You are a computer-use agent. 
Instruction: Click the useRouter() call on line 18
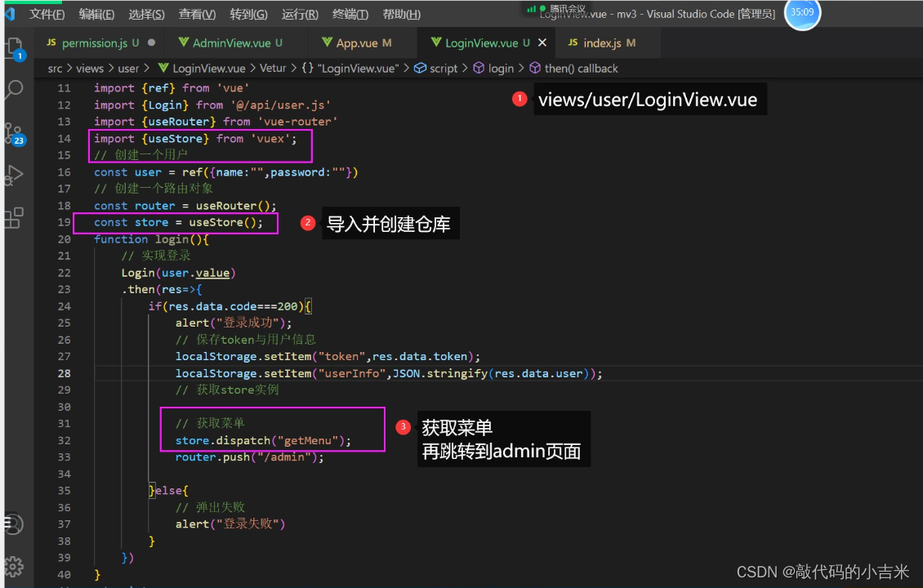coord(233,206)
